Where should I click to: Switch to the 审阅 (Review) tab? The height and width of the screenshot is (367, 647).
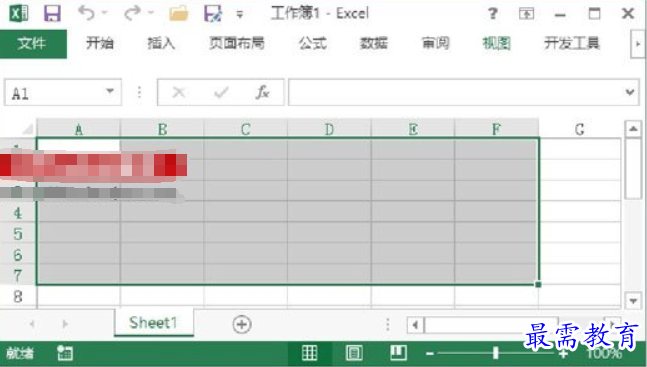tap(435, 43)
